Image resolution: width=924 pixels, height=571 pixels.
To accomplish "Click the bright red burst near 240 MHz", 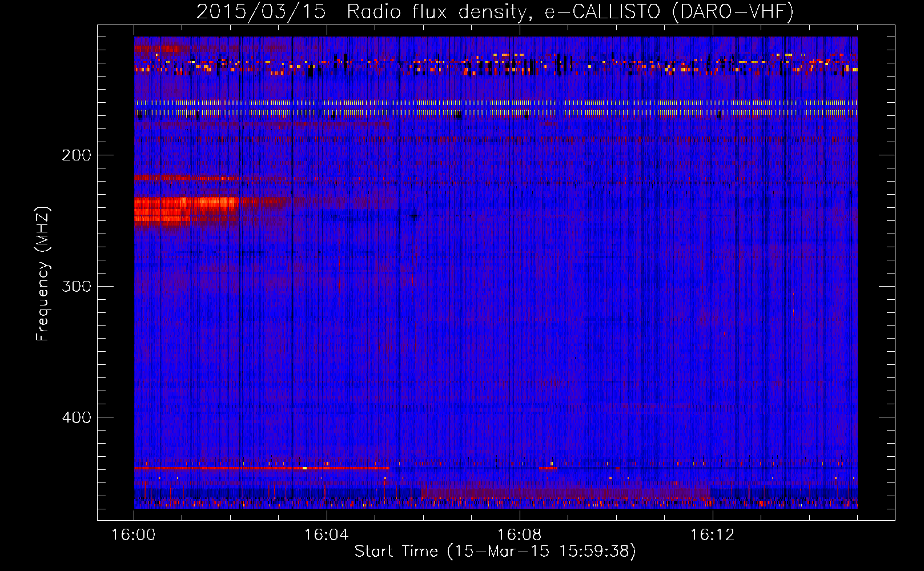I will (x=186, y=210).
